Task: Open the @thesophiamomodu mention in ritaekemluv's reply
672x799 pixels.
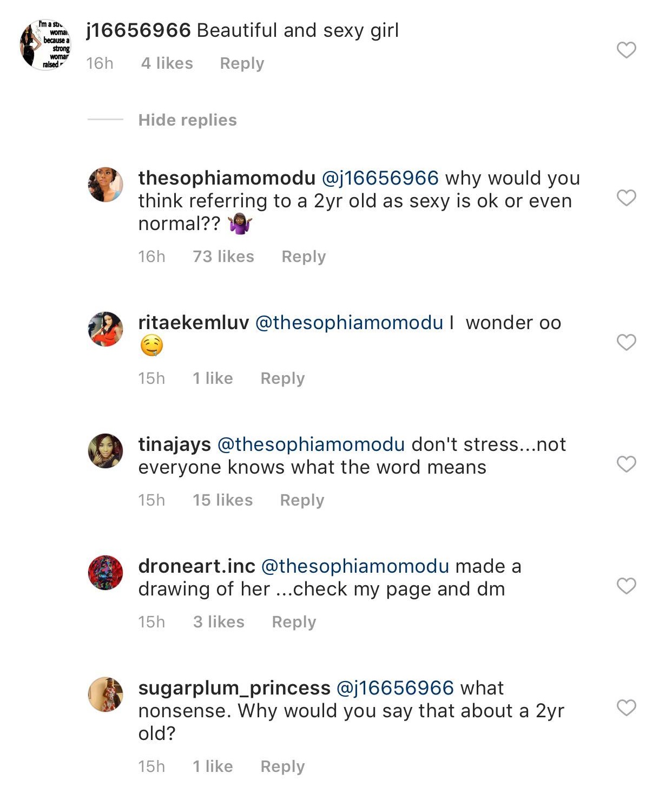Action: tap(349, 323)
